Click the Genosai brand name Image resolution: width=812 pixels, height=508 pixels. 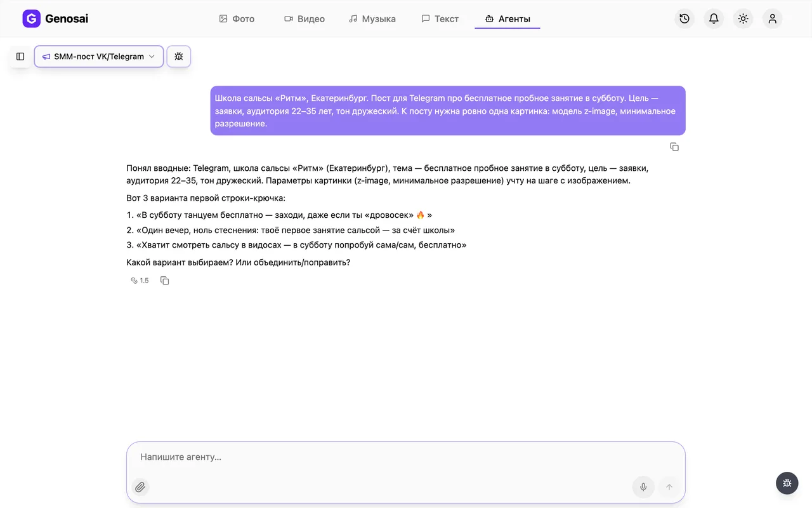coord(67,19)
